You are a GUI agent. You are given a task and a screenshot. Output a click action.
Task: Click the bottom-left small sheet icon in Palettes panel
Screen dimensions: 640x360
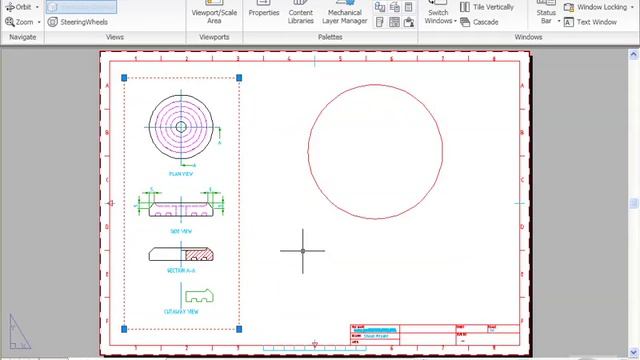(x=380, y=22)
